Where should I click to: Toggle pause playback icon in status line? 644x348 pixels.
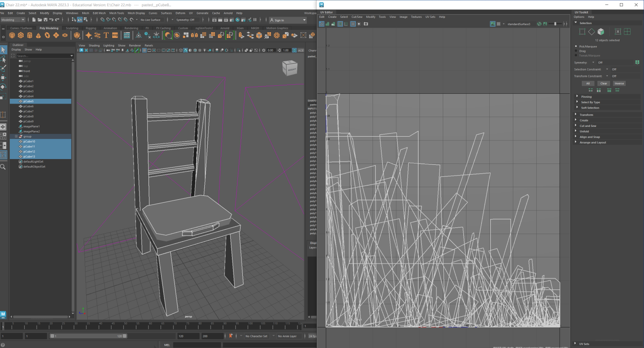point(255,20)
